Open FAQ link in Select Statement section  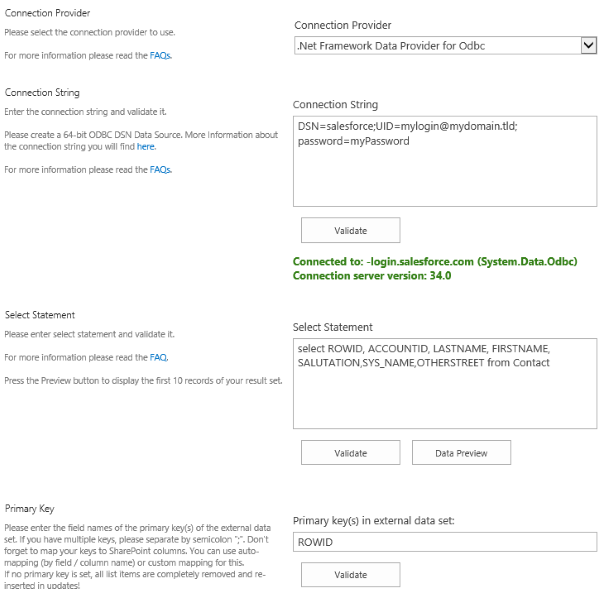(158, 357)
